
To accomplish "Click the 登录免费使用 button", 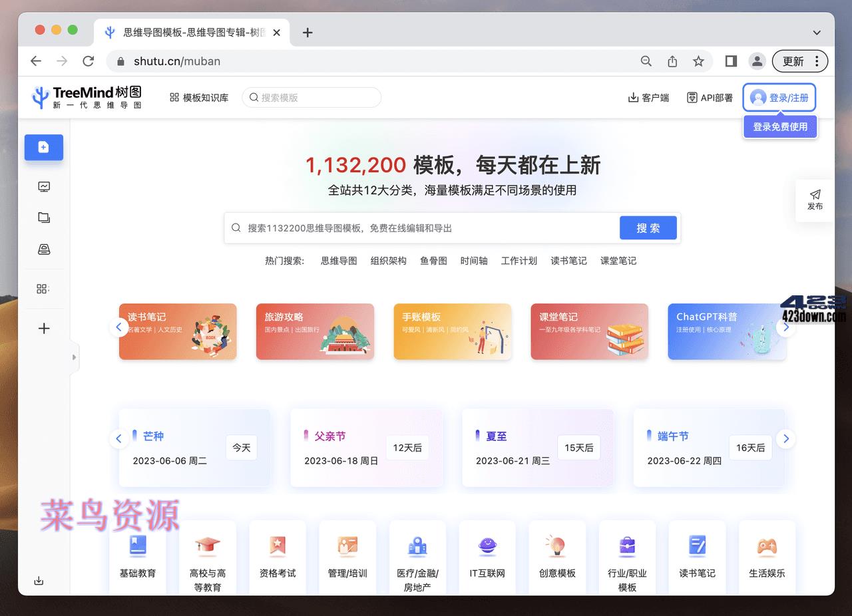I will pos(779,126).
